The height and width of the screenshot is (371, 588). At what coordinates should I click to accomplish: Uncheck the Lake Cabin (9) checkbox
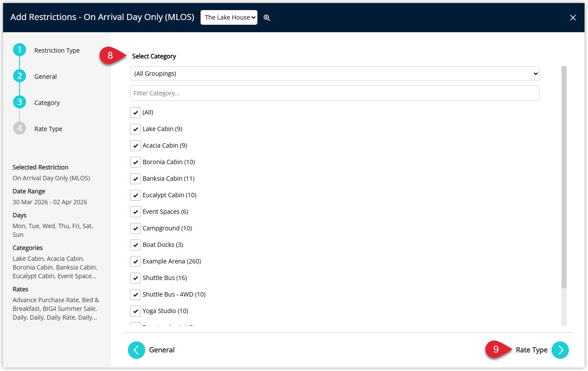pyautogui.click(x=136, y=129)
